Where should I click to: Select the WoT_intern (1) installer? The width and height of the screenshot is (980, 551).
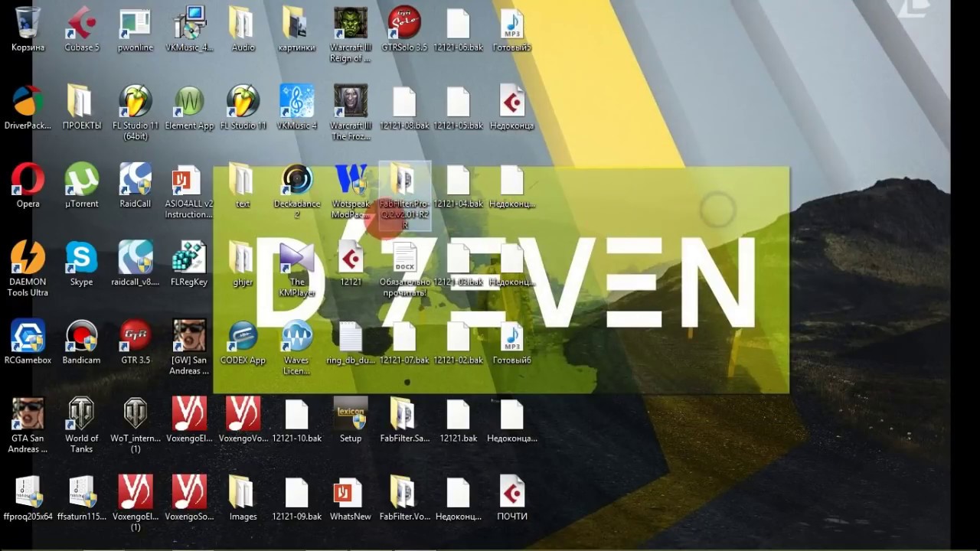(x=136, y=425)
